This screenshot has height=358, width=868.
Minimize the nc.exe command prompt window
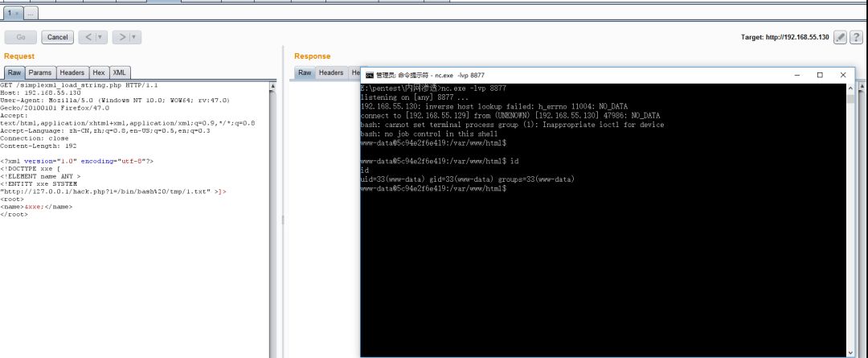[x=797, y=75]
